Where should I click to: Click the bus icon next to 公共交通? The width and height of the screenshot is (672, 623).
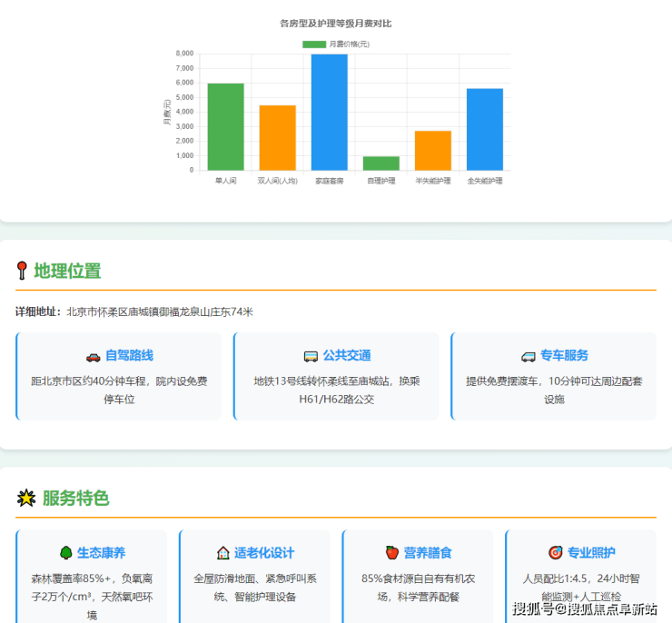tap(311, 356)
